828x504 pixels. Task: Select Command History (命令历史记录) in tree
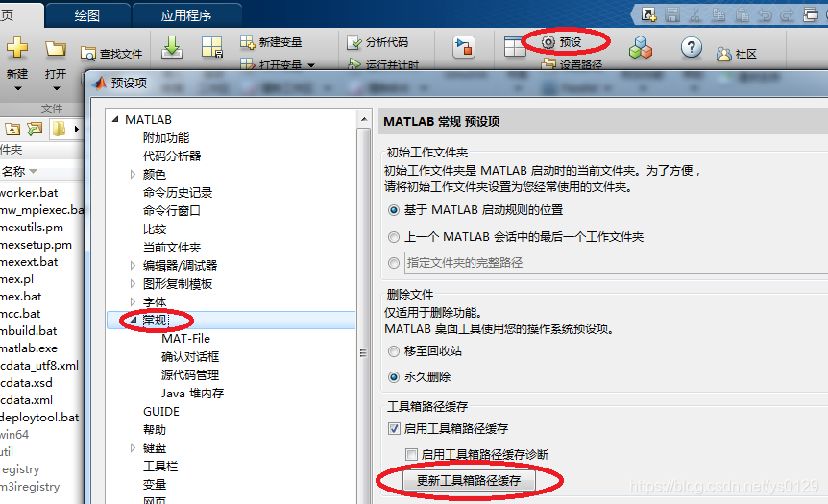pos(178,193)
